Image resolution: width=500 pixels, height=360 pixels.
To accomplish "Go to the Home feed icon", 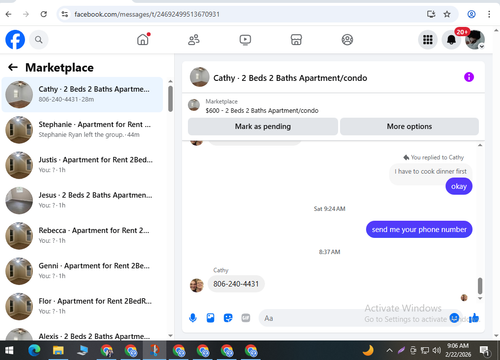I will pyautogui.click(x=143, y=40).
